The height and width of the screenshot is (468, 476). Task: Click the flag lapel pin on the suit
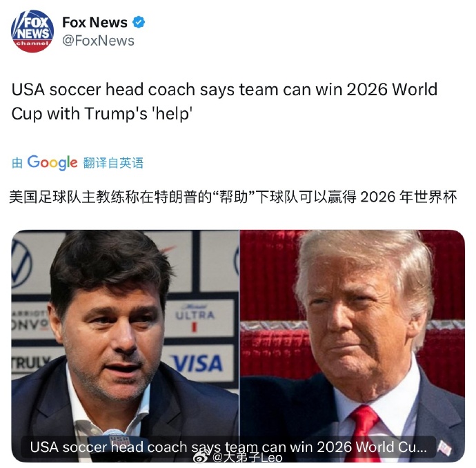click(444, 448)
